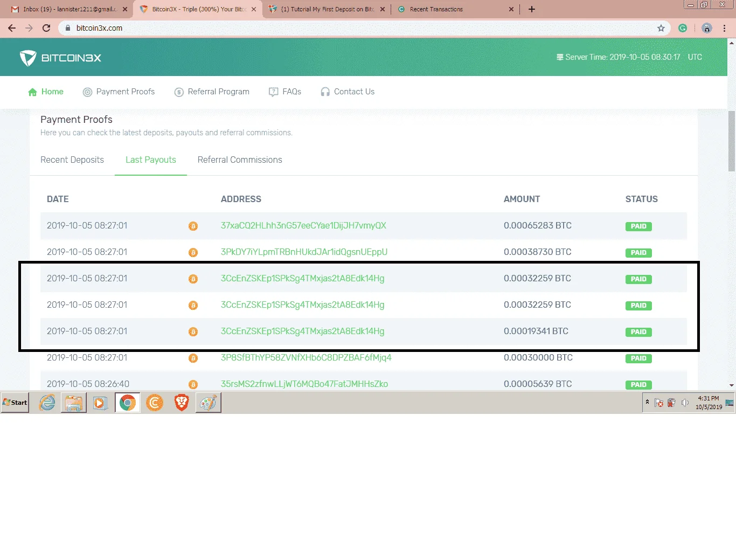Click the AMOUNT column header
The image size is (736, 560).
tap(522, 199)
